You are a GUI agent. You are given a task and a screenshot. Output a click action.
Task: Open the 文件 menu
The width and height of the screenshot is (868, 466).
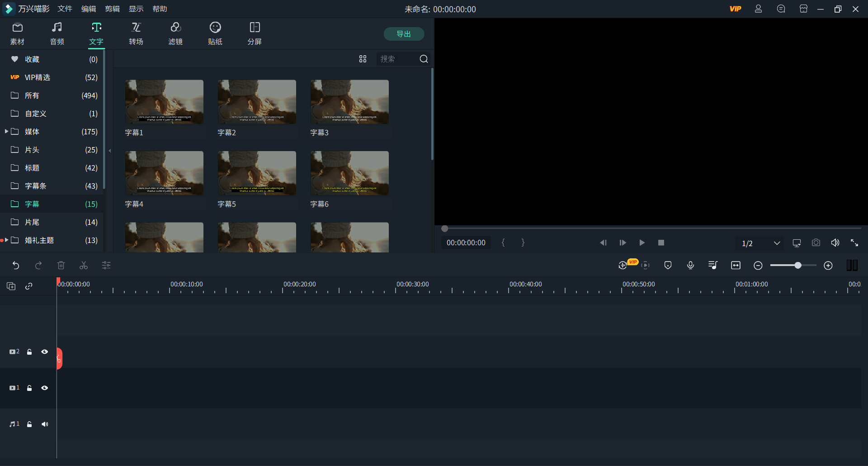point(65,9)
